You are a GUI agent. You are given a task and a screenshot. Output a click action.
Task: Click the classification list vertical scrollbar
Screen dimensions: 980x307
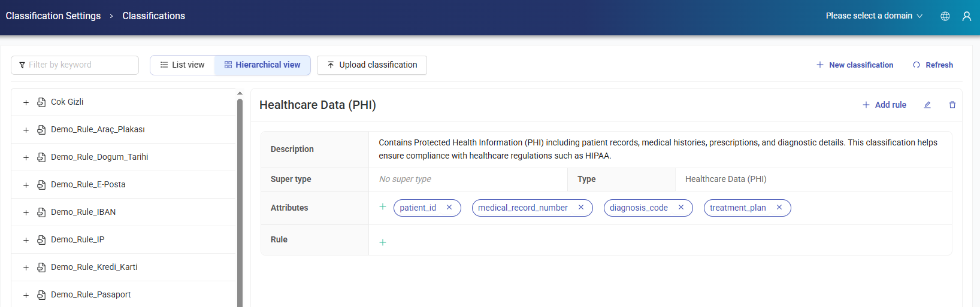point(240,197)
